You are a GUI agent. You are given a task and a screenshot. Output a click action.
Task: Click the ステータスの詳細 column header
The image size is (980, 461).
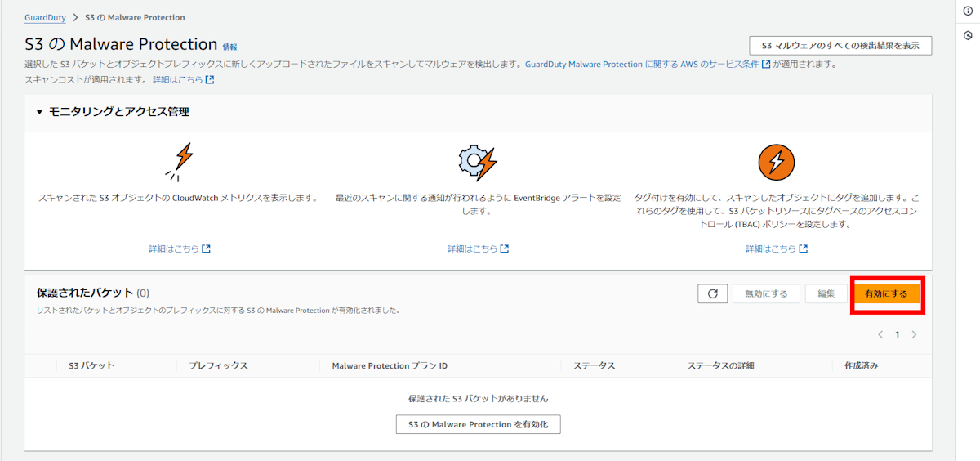coord(721,365)
